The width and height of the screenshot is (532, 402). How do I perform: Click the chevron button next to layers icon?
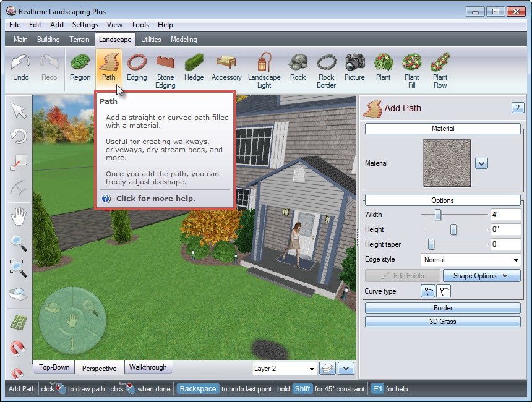click(346, 369)
